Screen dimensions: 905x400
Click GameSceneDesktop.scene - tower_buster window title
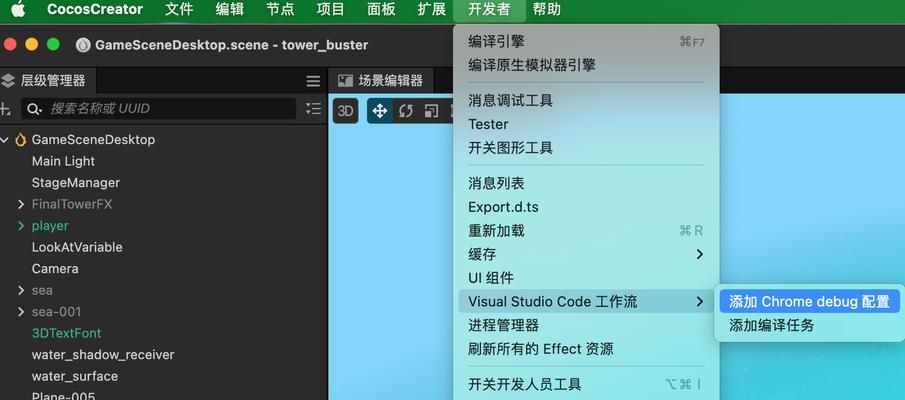[x=231, y=45]
